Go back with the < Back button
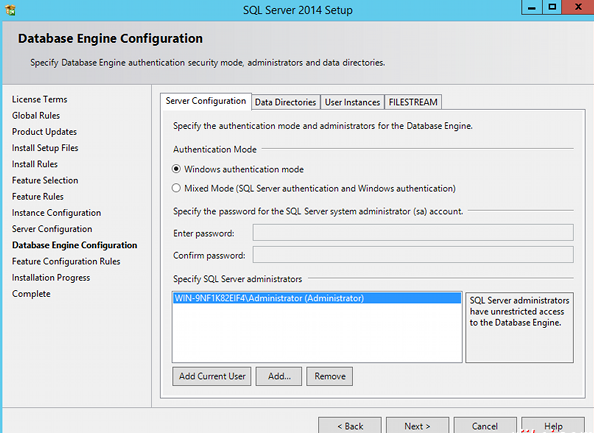This screenshot has width=594, height=433. pos(350,426)
